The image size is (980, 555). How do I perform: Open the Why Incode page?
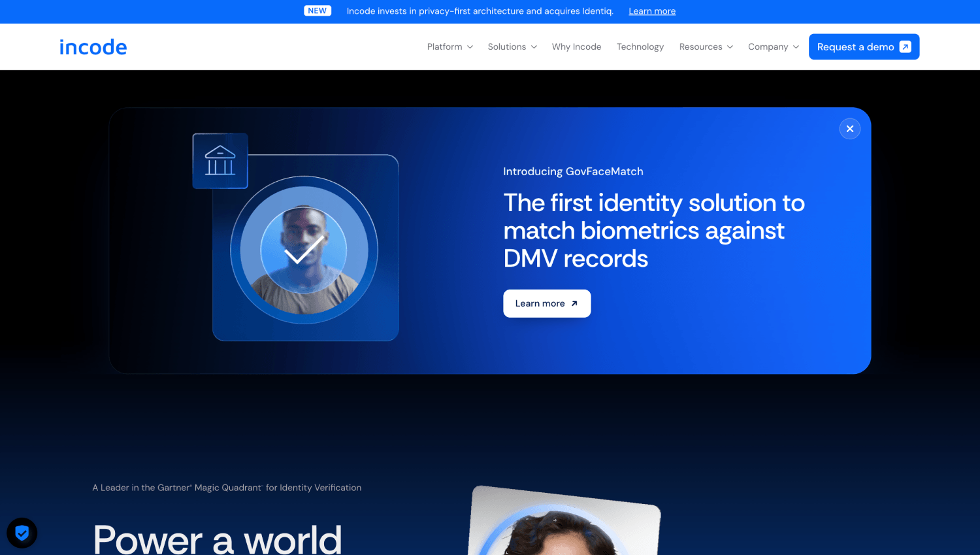coord(576,47)
